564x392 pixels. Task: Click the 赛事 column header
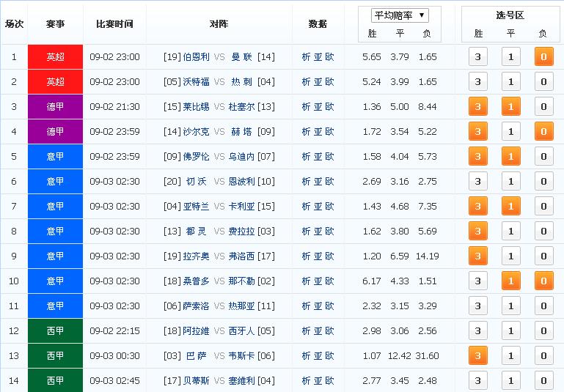click(56, 23)
